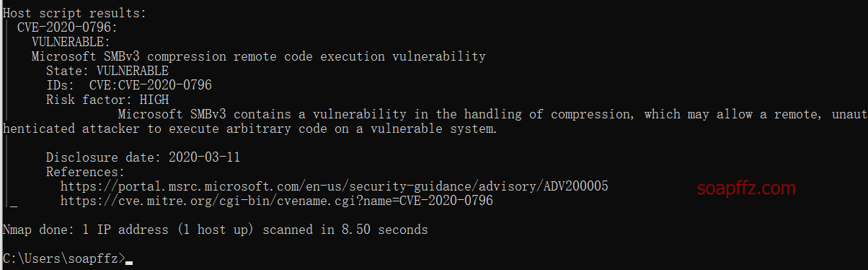
Task: Click the soapffz.com red watermark text
Action: click(747, 189)
